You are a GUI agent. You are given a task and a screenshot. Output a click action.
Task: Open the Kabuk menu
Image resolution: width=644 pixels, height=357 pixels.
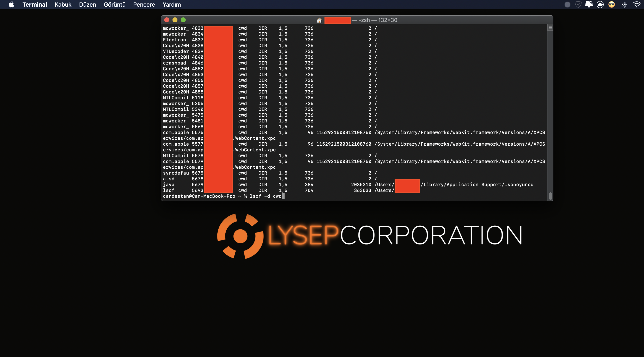click(x=63, y=5)
